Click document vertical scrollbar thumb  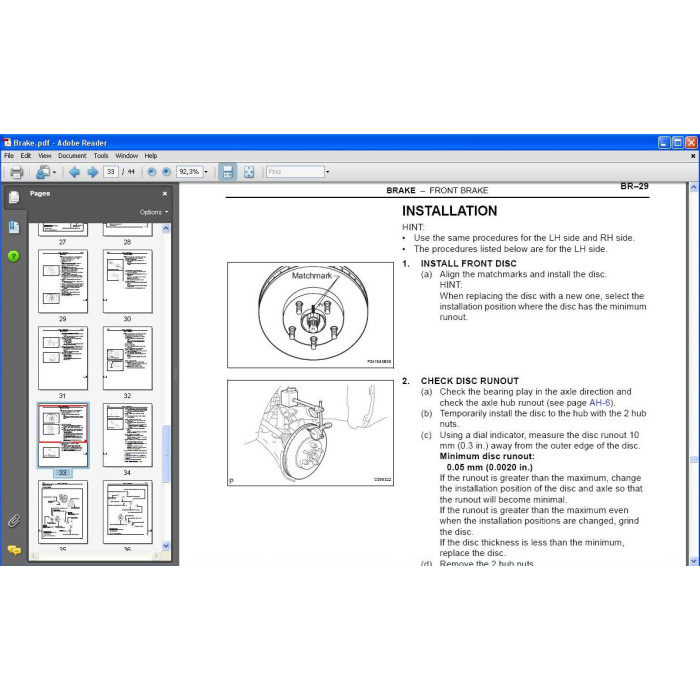693,459
